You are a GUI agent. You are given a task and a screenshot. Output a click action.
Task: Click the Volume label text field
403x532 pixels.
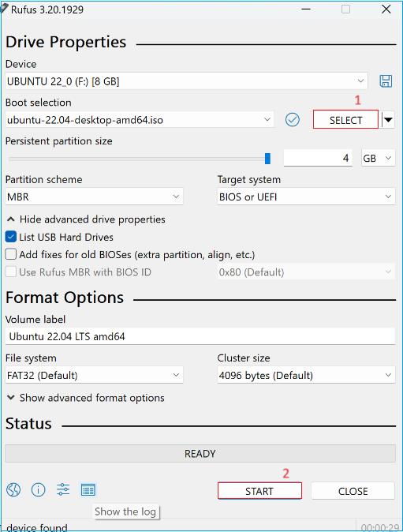[200, 336]
